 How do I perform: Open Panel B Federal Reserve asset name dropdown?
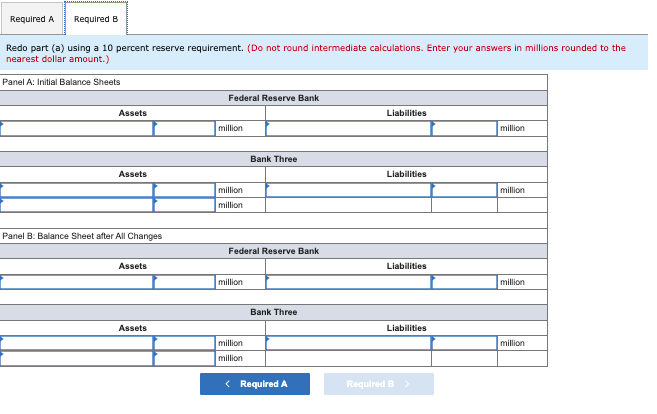coord(77,282)
